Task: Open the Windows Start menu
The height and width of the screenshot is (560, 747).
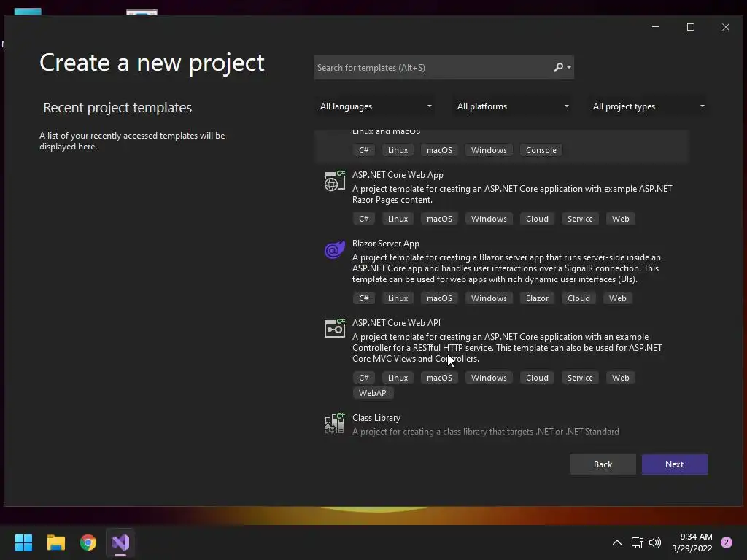Action: (x=23, y=542)
